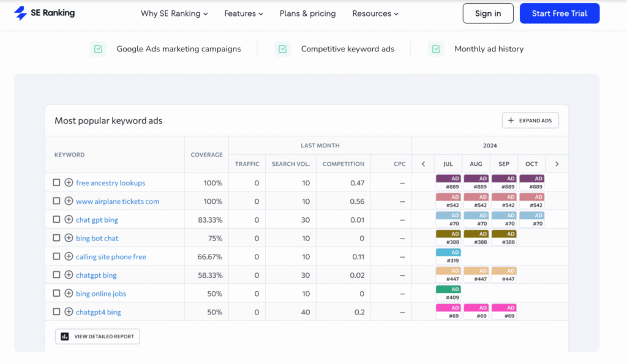Click Start Free Trial button

coord(560,13)
